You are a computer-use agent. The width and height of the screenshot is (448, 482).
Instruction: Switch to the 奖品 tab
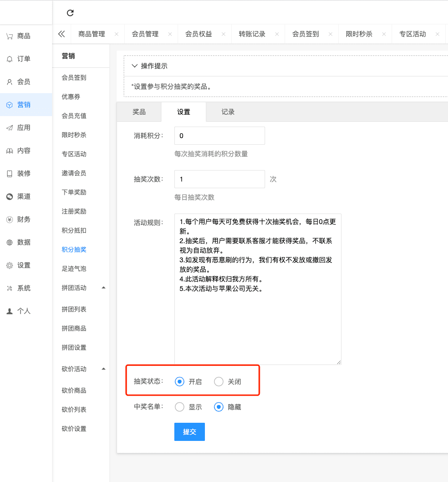(139, 112)
